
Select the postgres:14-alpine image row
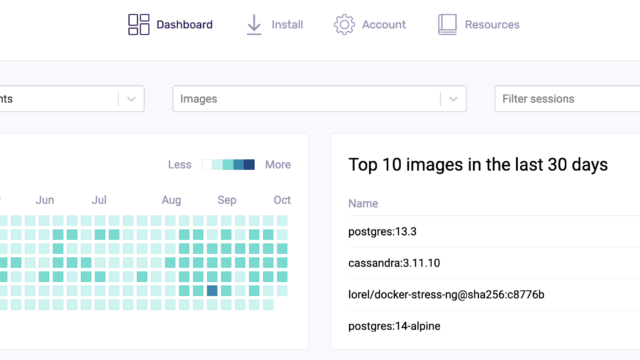click(x=494, y=326)
